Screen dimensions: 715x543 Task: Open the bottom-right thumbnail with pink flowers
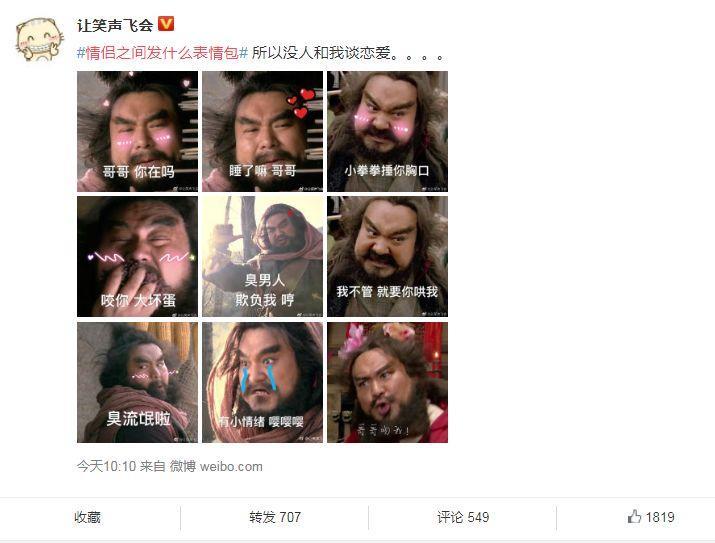tap(388, 382)
